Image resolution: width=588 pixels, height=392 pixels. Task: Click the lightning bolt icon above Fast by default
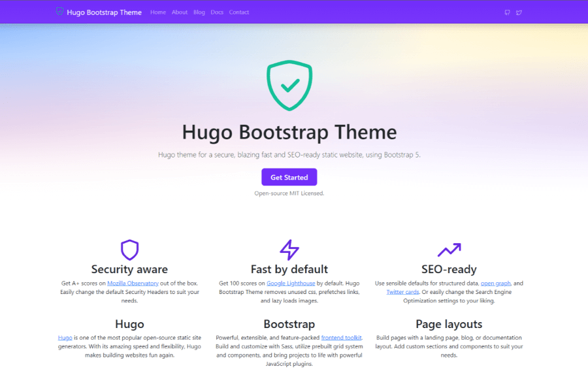(289, 249)
